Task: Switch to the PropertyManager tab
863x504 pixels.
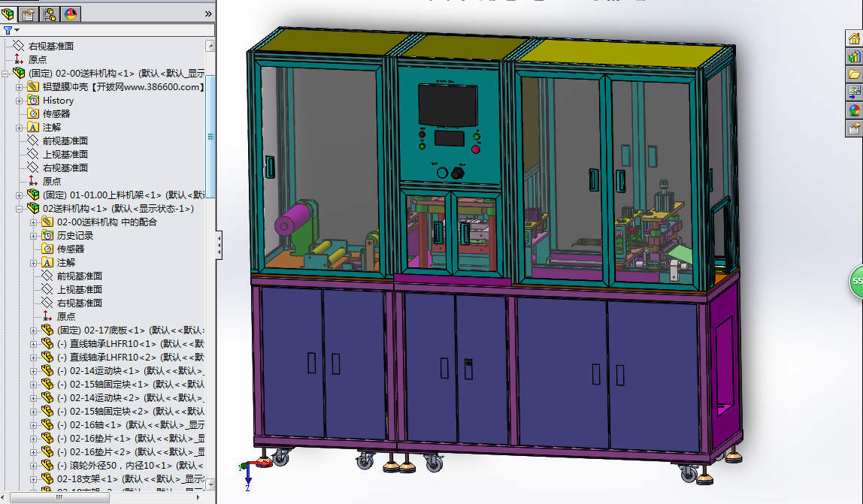Action: click(x=29, y=14)
